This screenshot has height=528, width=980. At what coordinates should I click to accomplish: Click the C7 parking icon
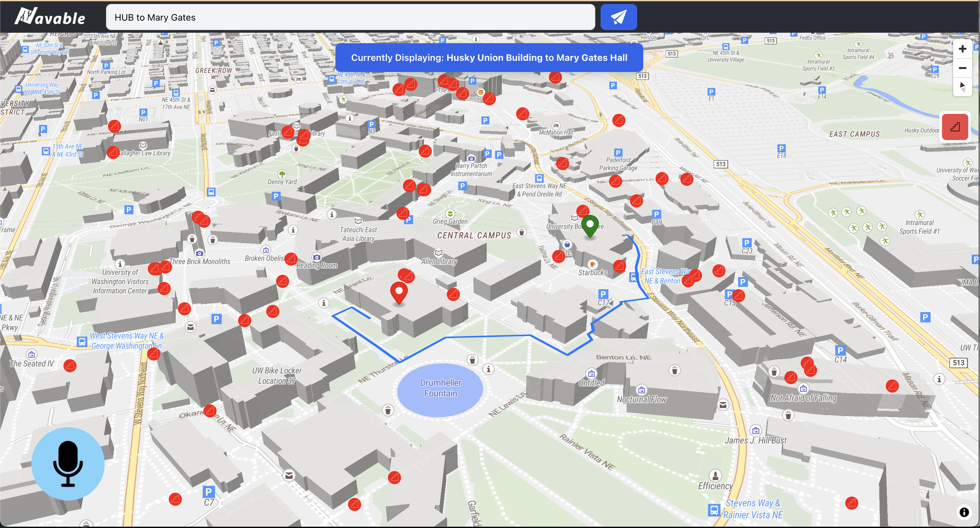click(208, 492)
